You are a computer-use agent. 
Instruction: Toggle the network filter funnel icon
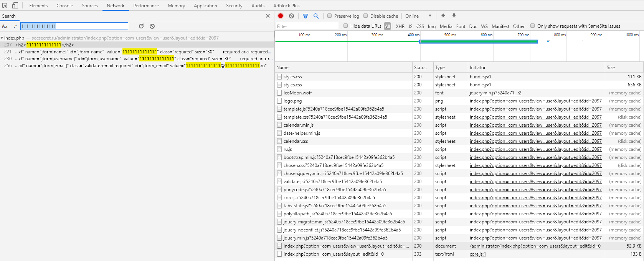pyautogui.click(x=305, y=16)
